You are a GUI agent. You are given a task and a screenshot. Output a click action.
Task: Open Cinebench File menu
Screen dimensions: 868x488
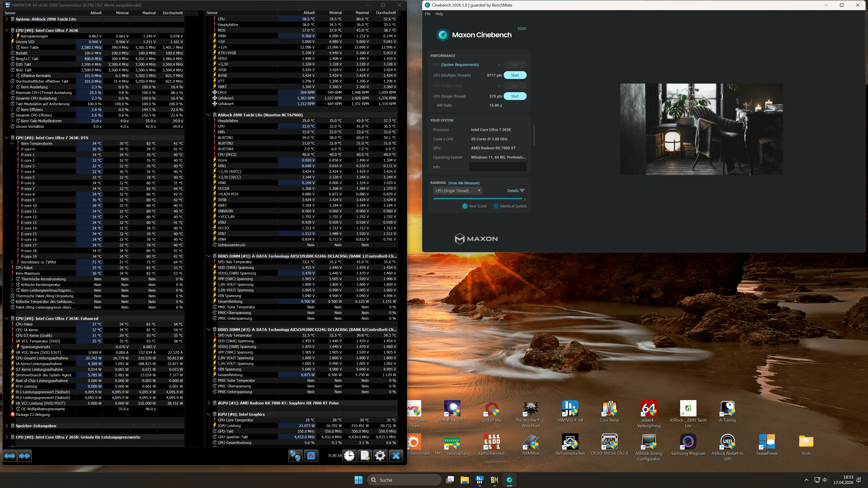(428, 14)
